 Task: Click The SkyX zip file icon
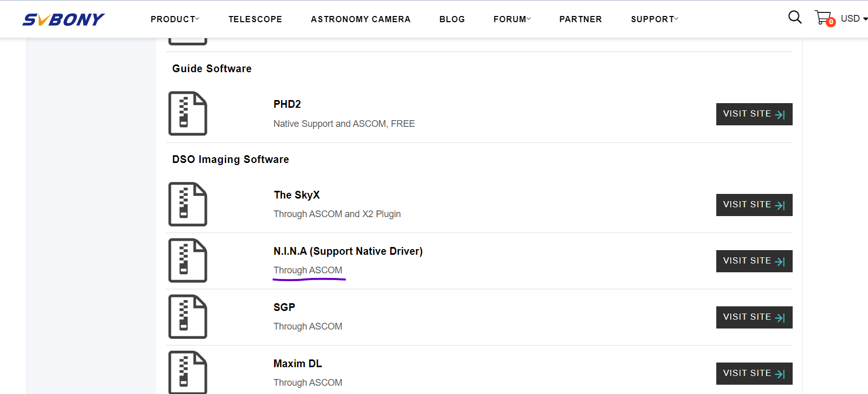pos(188,204)
